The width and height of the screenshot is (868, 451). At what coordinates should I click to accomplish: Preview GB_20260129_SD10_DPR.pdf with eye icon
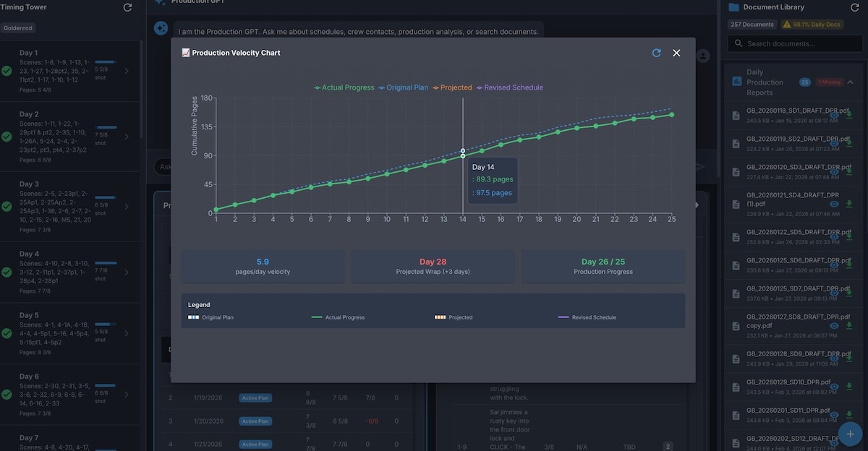(834, 387)
